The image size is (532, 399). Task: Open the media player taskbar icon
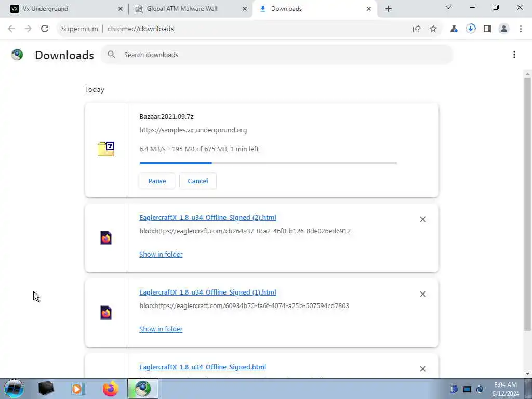pyautogui.click(x=77, y=389)
